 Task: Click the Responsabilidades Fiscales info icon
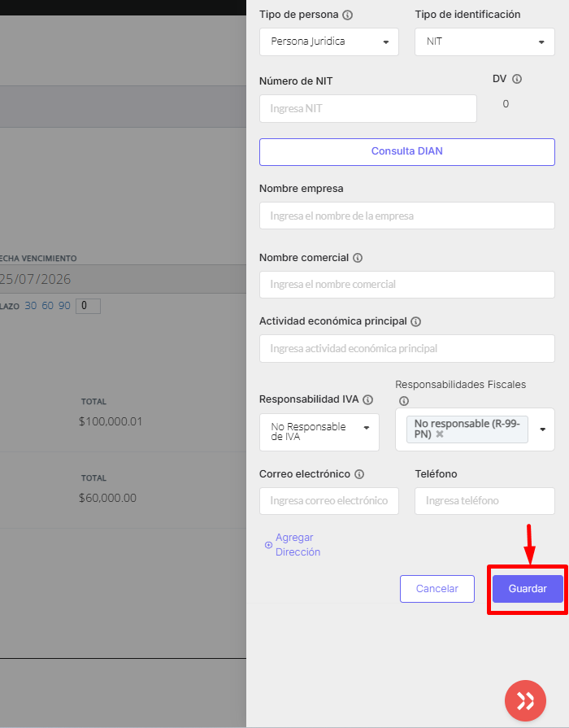pyautogui.click(x=404, y=401)
